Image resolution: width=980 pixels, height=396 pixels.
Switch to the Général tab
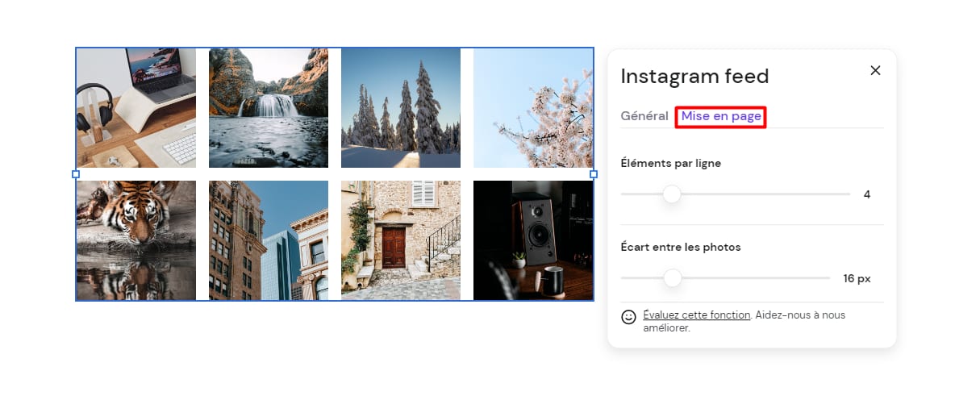644,116
